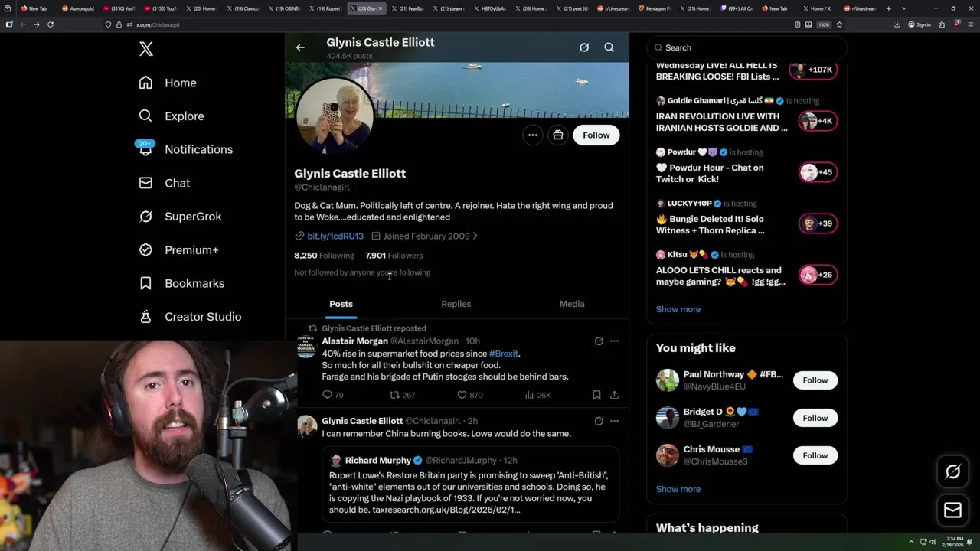Reply to Alastair Morgan's post
The image size is (980, 551).
(333, 395)
